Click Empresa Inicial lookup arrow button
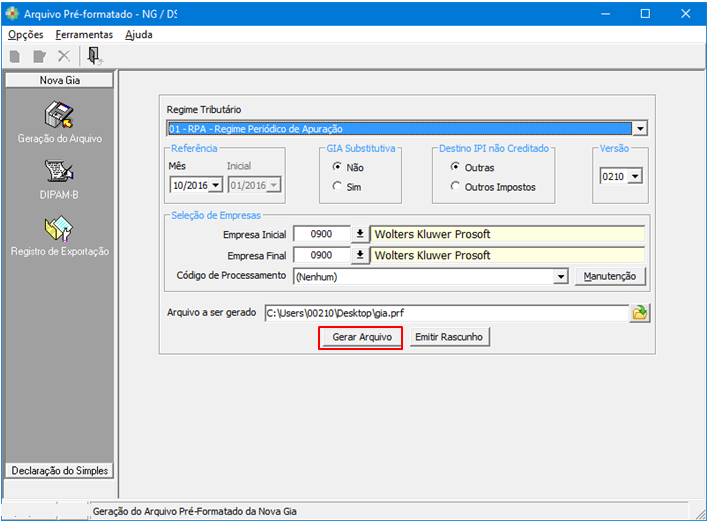The image size is (709, 522). pyautogui.click(x=359, y=235)
